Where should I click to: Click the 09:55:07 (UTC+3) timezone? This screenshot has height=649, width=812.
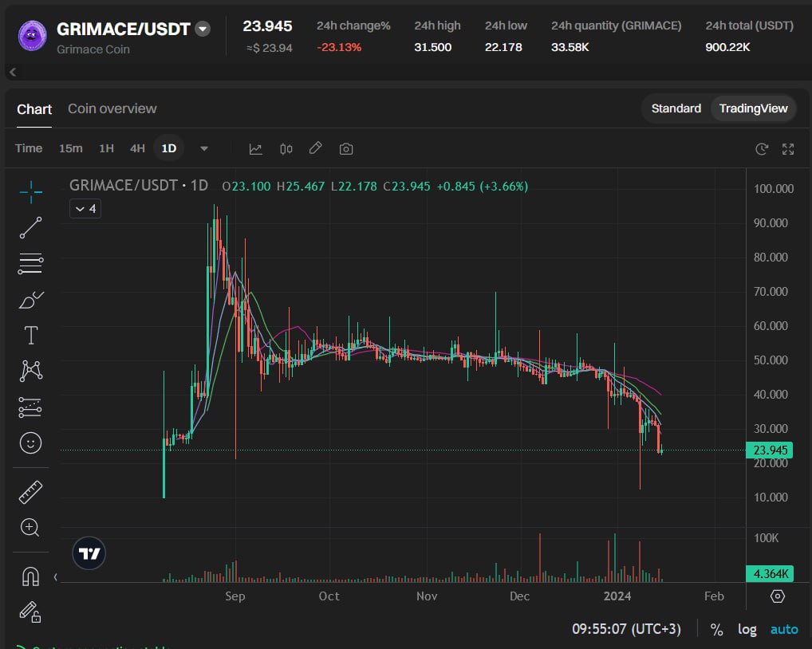pos(626,629)
